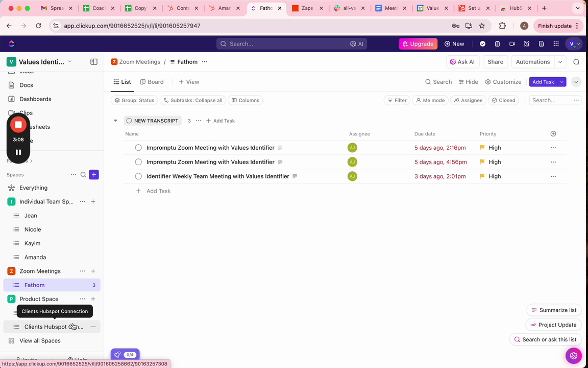This screenshot has height=368, width=588.
Task: Stop the screen recording
Action: pyautogui.click(x=18, y=125)
